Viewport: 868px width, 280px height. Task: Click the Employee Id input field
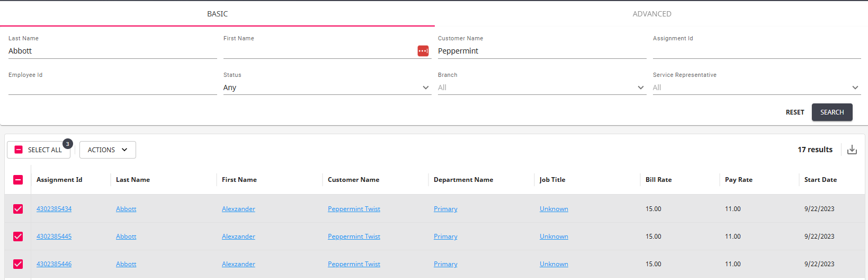pos(113,87)
